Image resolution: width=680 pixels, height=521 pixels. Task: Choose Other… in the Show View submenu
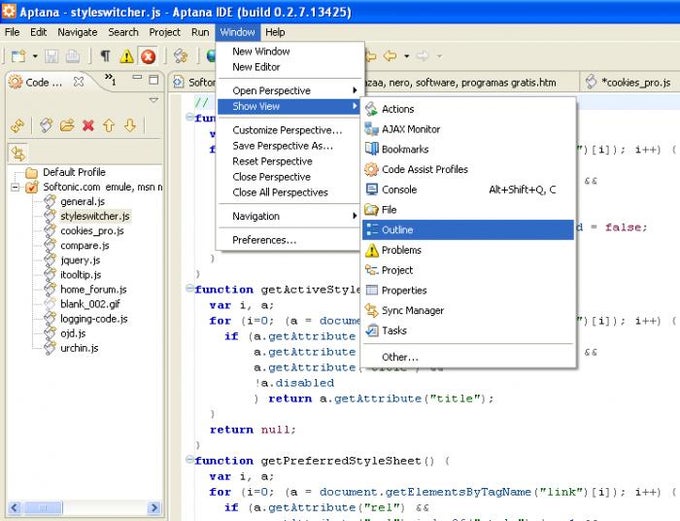point(468,357)
